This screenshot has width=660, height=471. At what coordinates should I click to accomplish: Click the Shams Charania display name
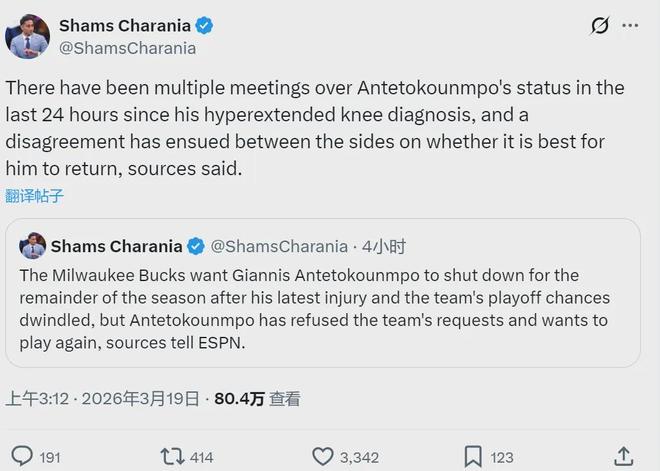[123, 25]
